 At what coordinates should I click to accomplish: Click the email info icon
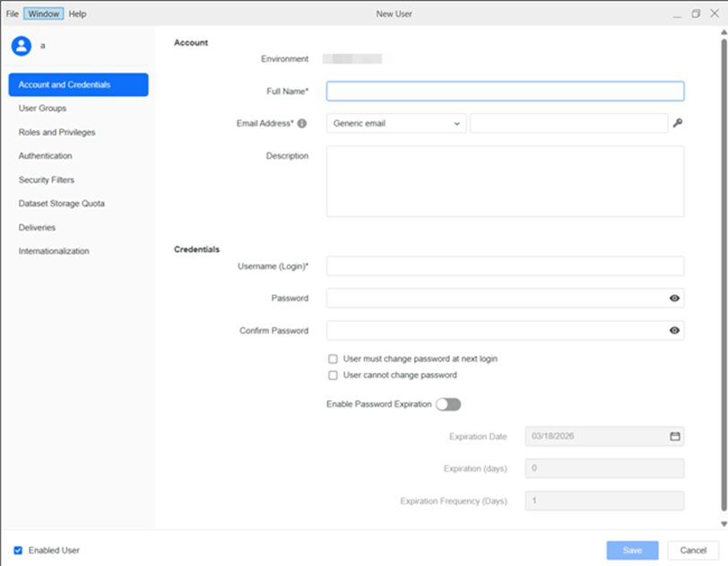pyautogui.click(x=302, y=124)
